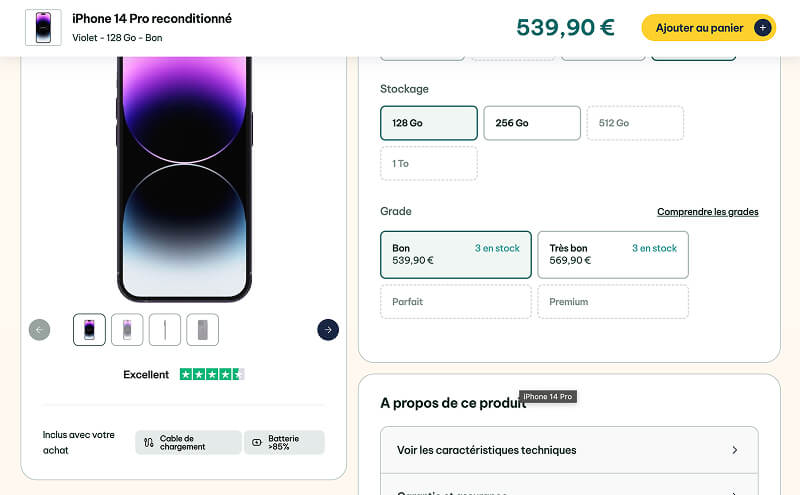Screen dimensions: 800x495
Task: Click the battery icon badge
Action: tap(257, 442)
